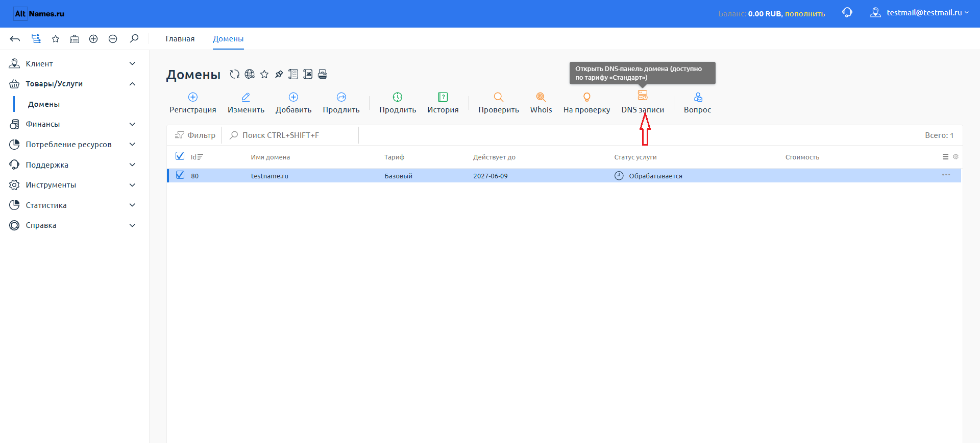Click Продлить with blue arrow icon
This screenshot has height=443, width=980.
(341, 103)
